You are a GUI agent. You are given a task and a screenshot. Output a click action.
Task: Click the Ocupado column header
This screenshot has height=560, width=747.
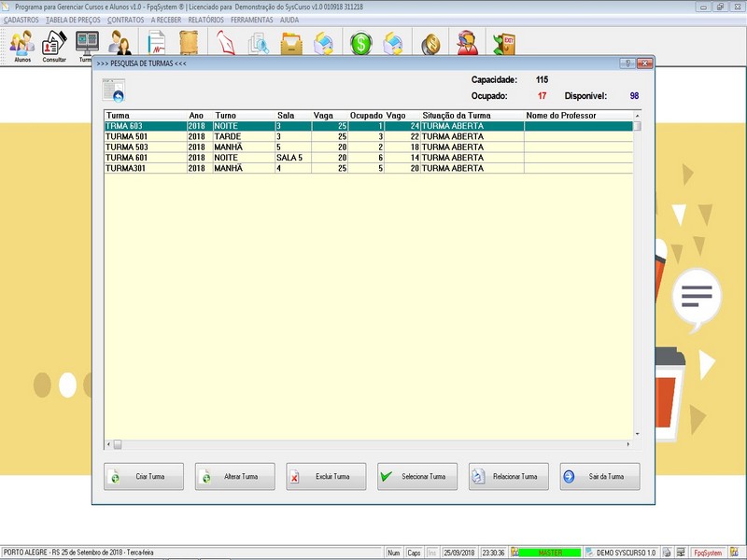[x=366, y=115]
